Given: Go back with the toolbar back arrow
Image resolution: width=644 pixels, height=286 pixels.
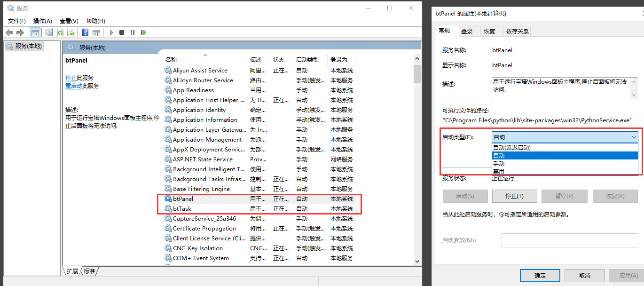Looking at the screenshot, I should click(x=9, y=32).
